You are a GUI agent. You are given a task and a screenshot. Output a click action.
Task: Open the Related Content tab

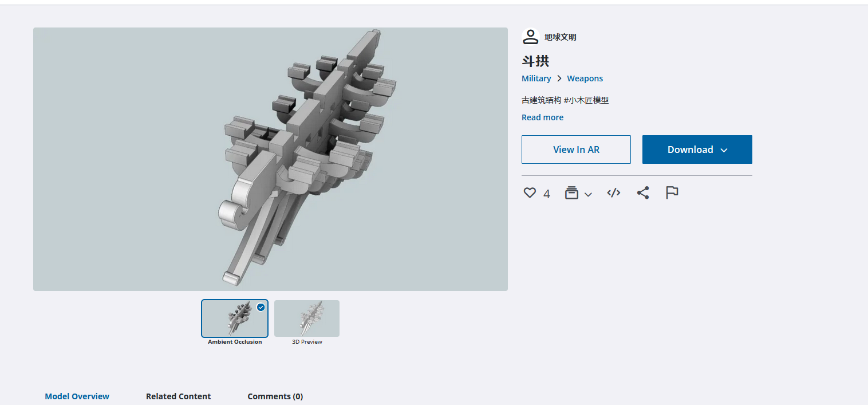pos(178,396)
